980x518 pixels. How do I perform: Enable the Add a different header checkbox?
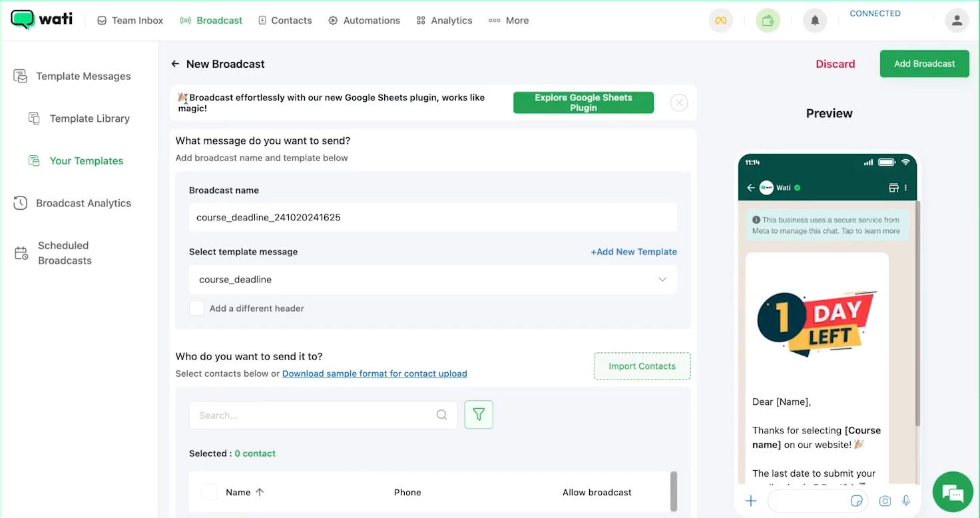tap(196, 308)
